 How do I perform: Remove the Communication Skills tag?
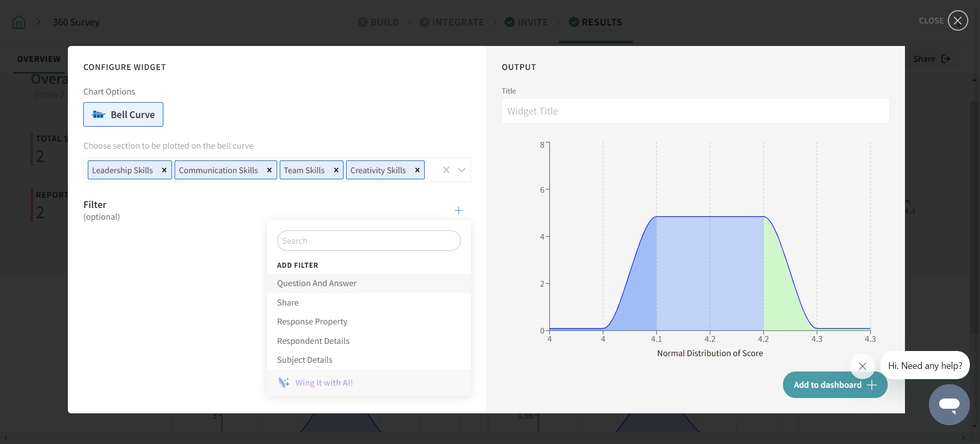(269, 170)
